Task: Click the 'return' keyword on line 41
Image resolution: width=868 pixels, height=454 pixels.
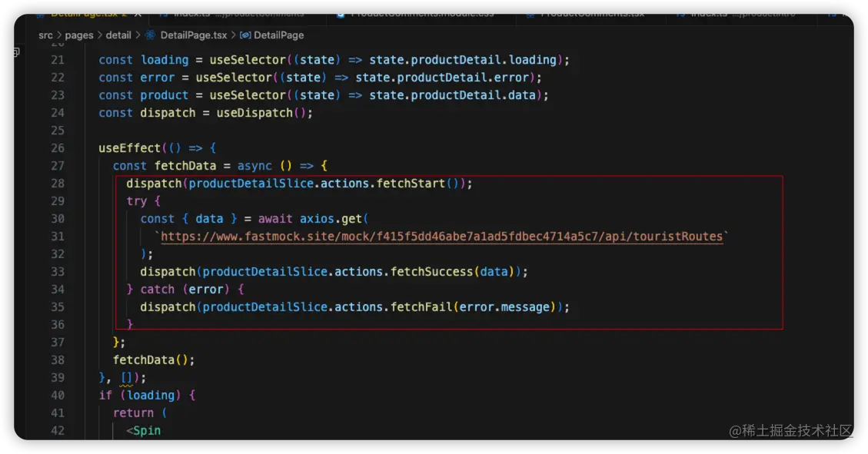Action: (134, 413)
